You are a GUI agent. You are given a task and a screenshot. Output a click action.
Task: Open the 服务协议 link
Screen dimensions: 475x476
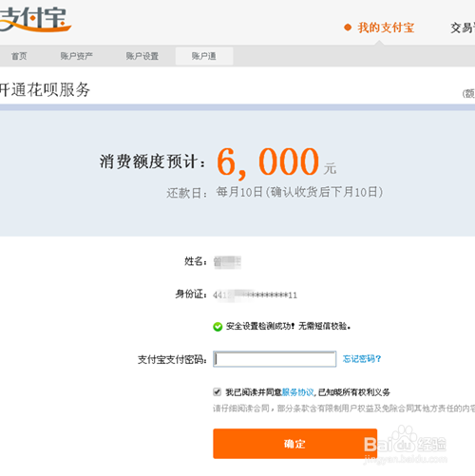point(297,392)
